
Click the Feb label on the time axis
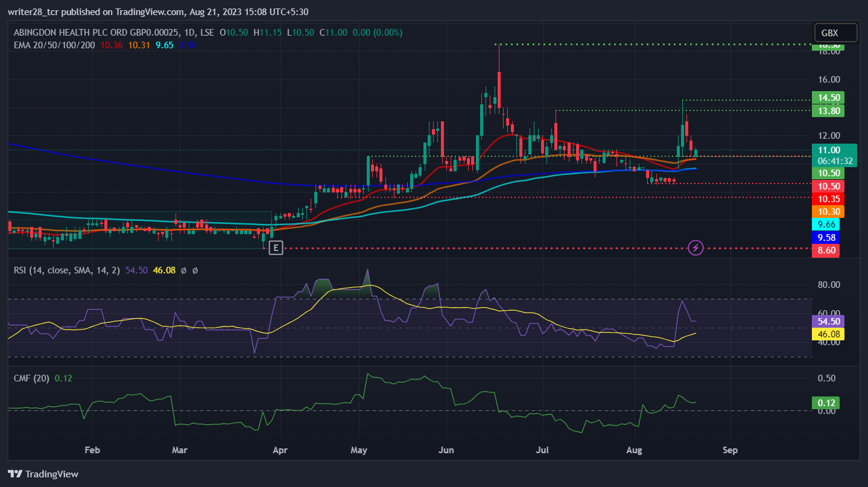pyautogui.click(x=92, y=450)
